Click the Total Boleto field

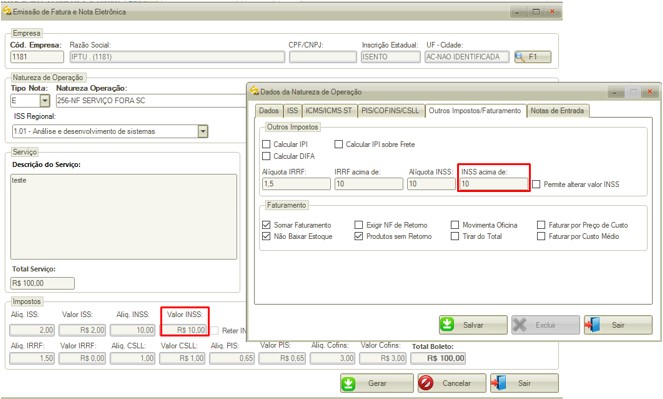[438, 358]
